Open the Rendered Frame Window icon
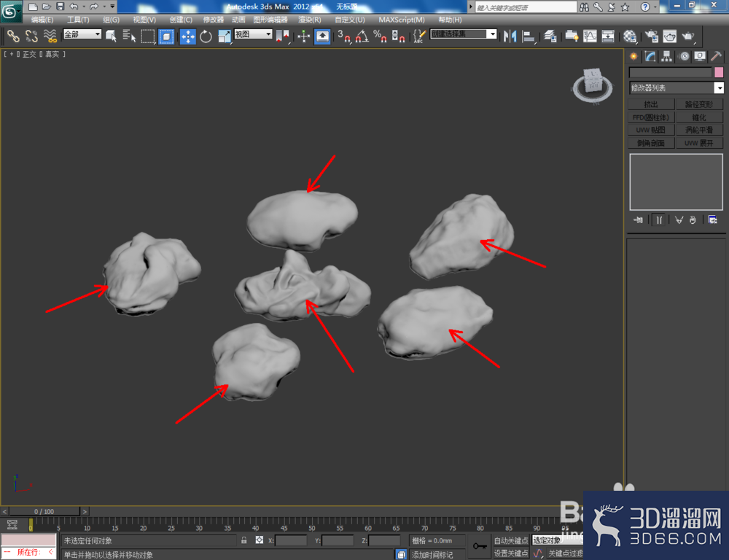 pyautogui.click(x=669, y=36)
